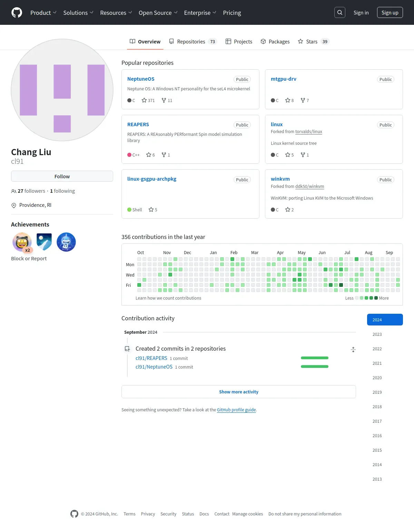Open cl91/REAPERS commit activity link
This screenshot has width=414, height=532.
151,358
